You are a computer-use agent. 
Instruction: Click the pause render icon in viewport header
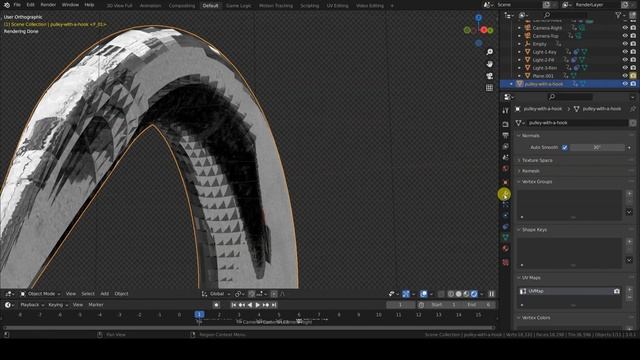[491, 294]
